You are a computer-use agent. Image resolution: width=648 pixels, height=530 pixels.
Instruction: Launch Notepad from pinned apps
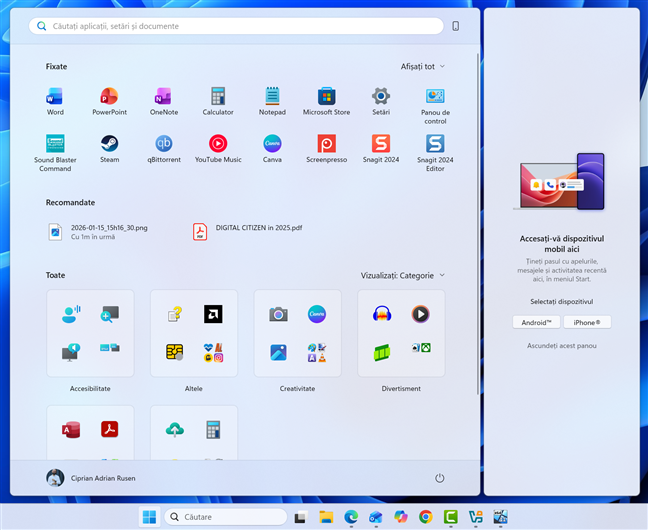click(x=272, y=102)
